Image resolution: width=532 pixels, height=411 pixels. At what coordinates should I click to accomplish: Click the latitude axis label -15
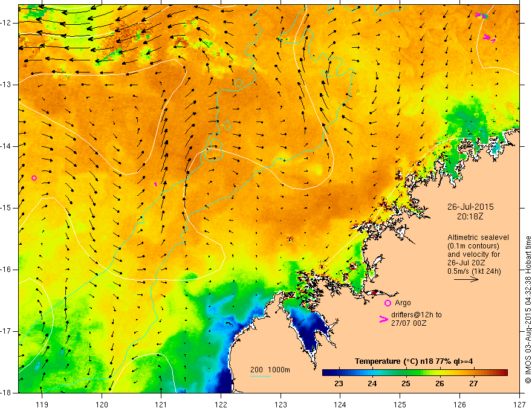(7, 208)
